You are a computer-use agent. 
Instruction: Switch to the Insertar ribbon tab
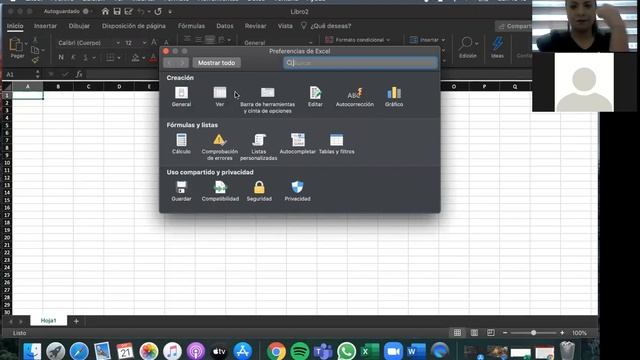45,26
